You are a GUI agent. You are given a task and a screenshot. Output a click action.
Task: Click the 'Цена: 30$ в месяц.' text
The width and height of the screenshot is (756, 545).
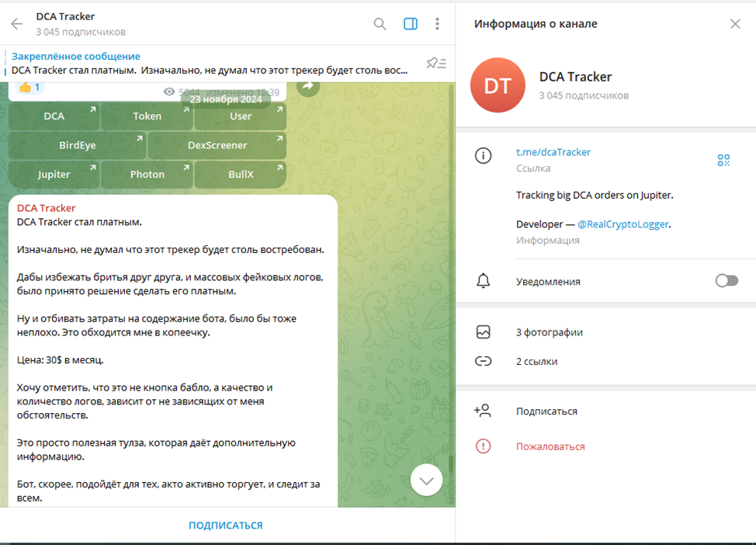(61, 359)
